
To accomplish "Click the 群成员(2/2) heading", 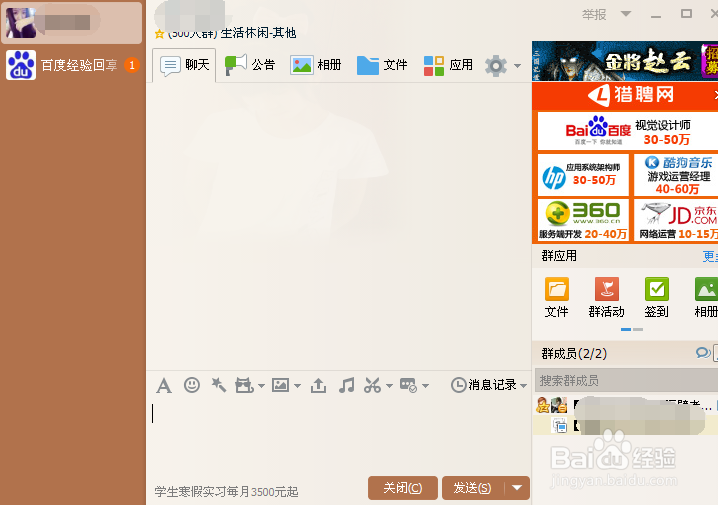I will pos(574,353).
